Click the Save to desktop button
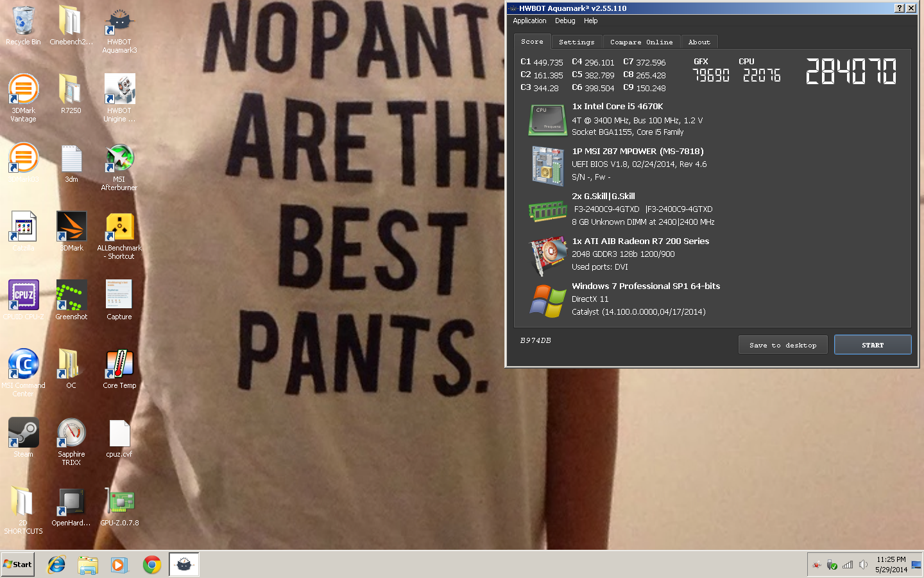924x578 pixels. point(783,345)
